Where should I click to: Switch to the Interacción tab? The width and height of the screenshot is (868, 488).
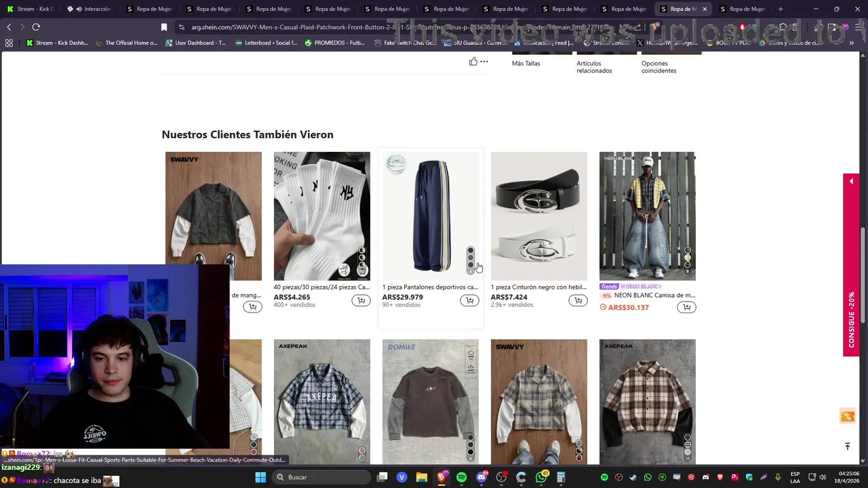(x=91, y=9)
